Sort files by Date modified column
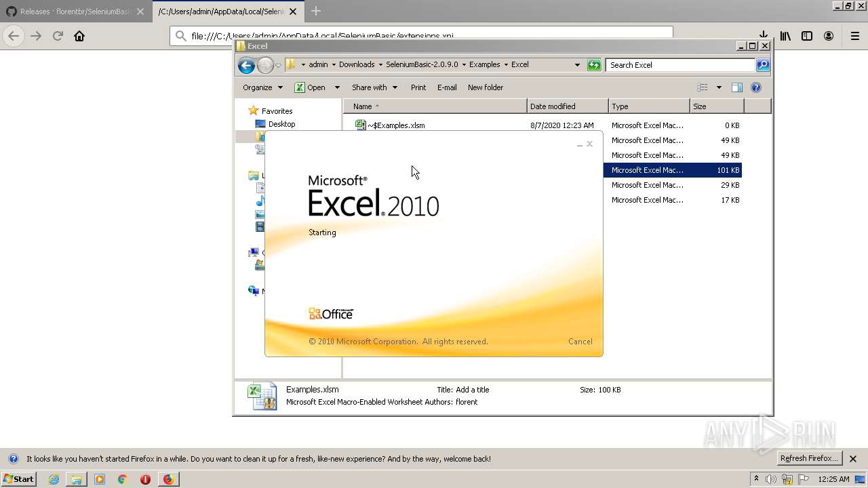 (568, 106)
